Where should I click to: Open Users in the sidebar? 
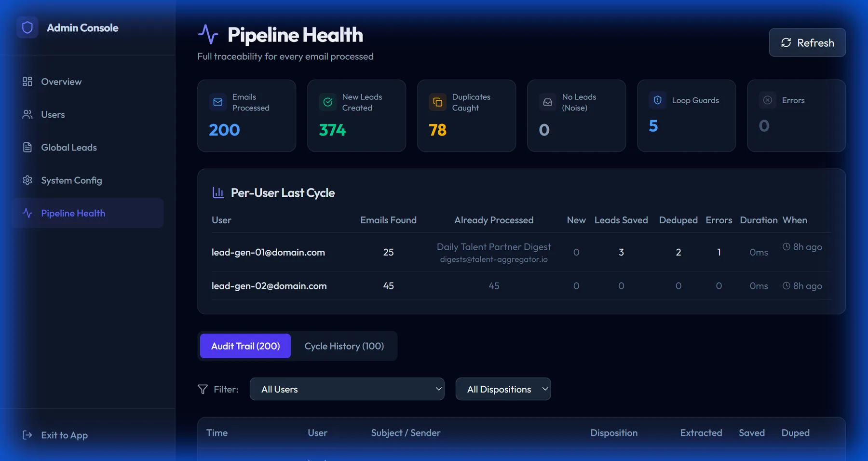coord(88,114)
